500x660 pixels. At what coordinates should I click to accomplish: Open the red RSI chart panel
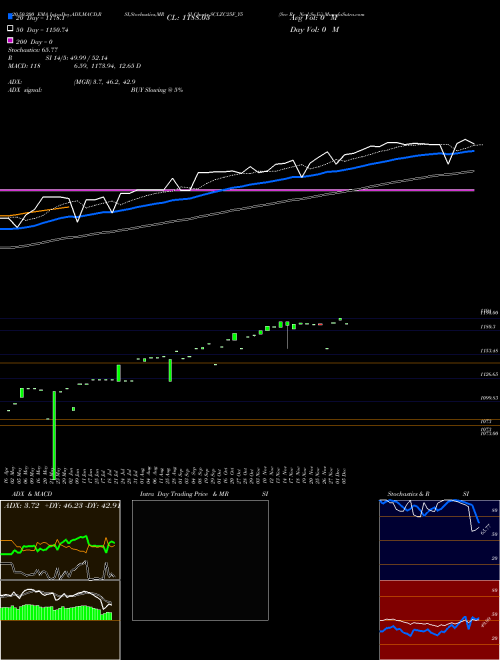[x=439, y=620]
